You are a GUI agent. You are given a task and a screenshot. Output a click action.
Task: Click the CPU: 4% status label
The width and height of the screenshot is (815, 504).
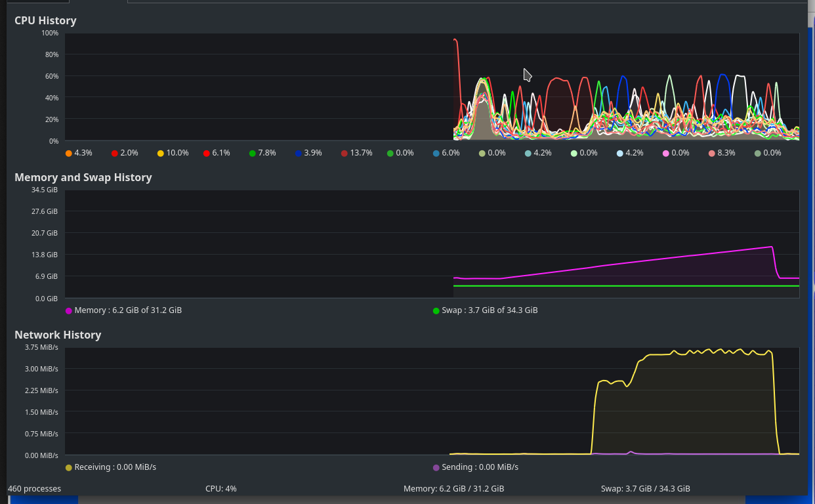tap(220, 488)
